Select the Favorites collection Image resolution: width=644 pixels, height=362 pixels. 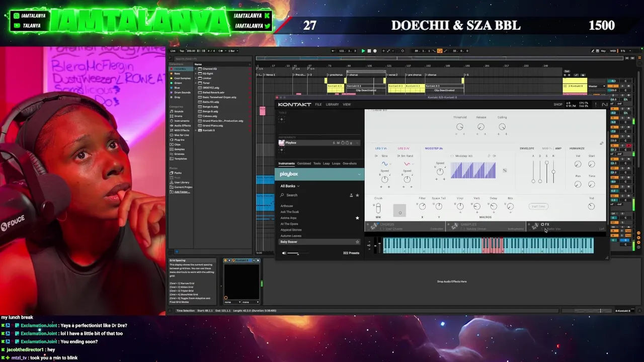(180, 69)
